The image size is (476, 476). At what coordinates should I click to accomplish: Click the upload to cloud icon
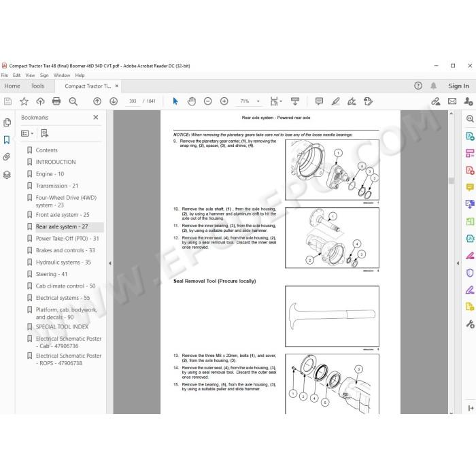click(x=40, y=101)
